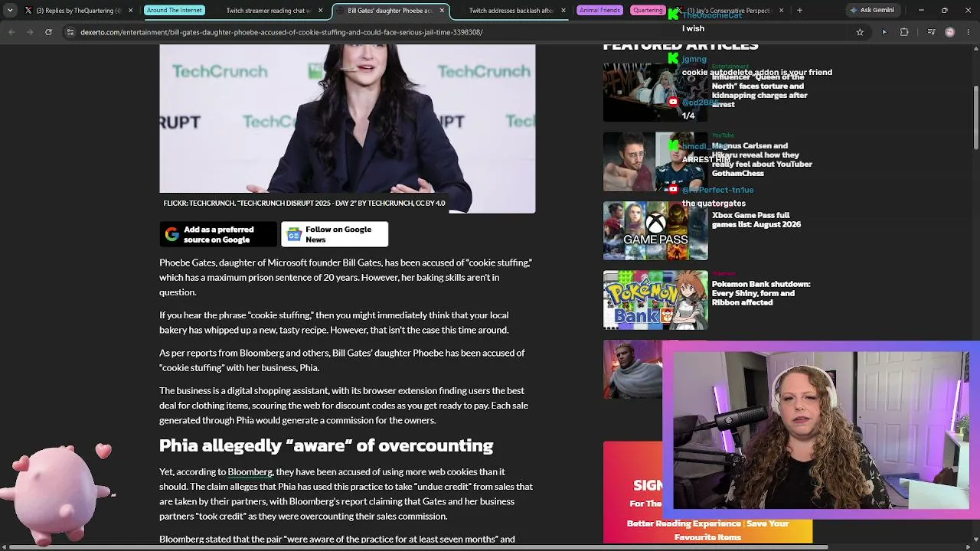Open the Extensions puzzle icon menu
The width and height of the screenshot is (980, 551).
(x=904, y=32)
